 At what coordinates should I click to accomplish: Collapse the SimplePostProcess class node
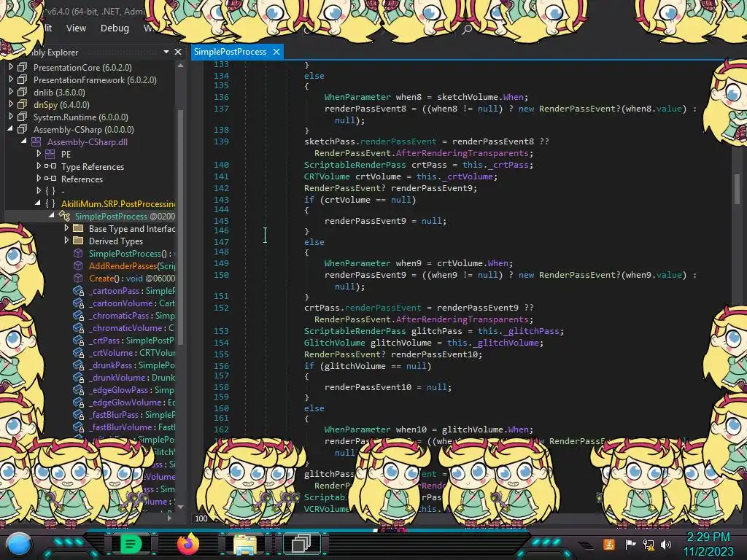click(52, 216)
